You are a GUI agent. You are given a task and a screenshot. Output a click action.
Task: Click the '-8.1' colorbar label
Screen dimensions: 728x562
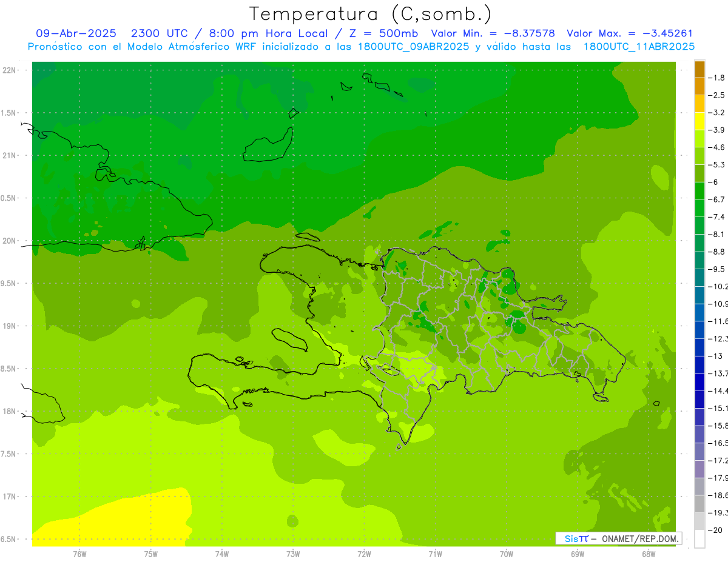tap(717, 234)
